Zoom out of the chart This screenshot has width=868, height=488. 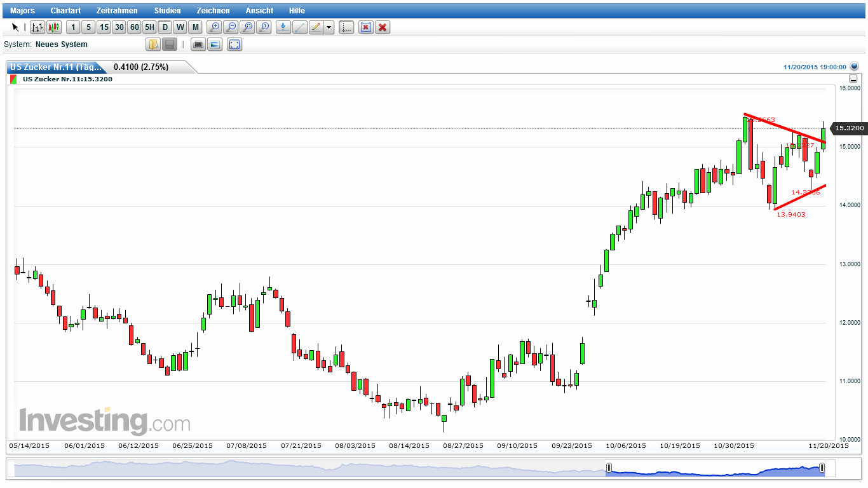[231, 27]
